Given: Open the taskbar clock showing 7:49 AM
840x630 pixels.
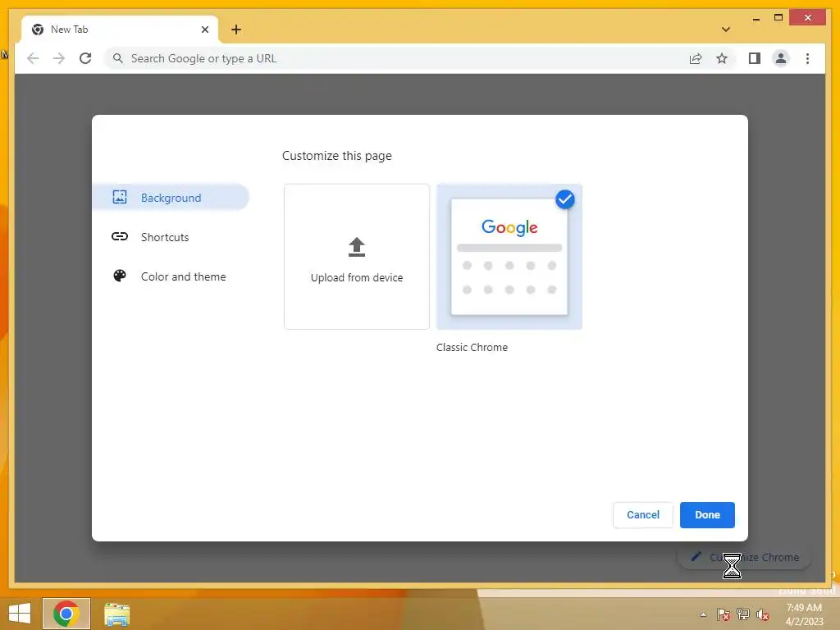Looking at the screenshot, I should (804, 614).
